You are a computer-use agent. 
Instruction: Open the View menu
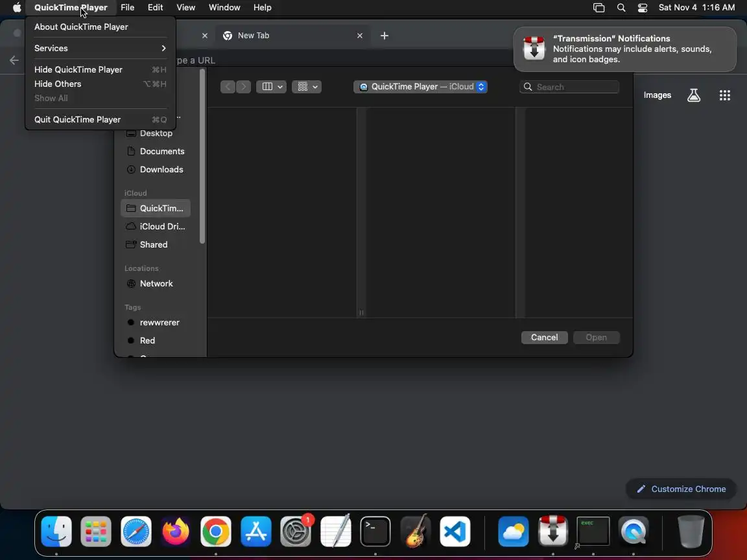click(x=186, y=8)
